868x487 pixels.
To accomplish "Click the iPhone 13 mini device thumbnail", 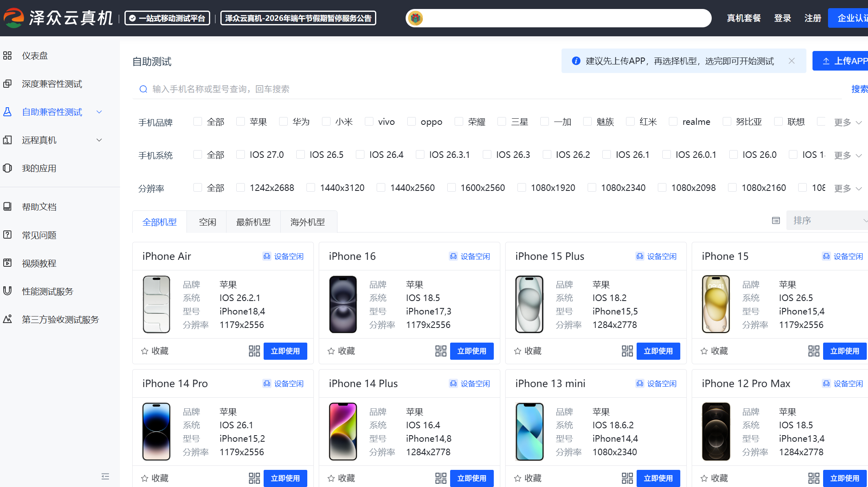I will point(529,432).
